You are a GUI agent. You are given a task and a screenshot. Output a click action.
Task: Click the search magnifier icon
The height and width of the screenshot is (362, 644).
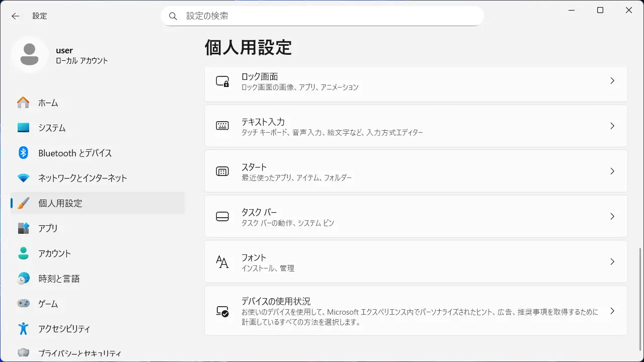(173, 16)
